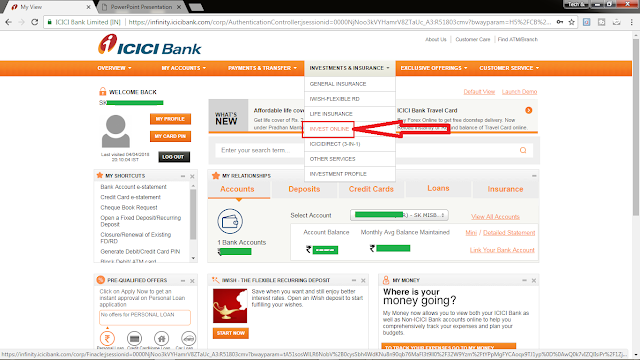Image resolution: width=640 pixels, height=360 pixels.
Task: Switch to the Credit Cards tab
Action: (x=371, y=189)
